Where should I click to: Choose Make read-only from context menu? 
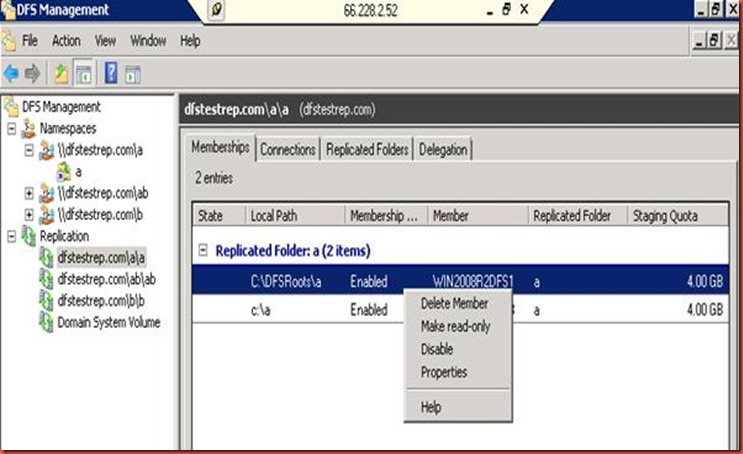[458, 326]
